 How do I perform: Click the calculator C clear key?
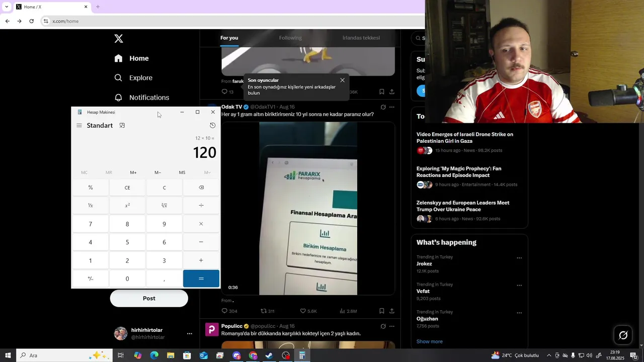click(x=164, y=188)
